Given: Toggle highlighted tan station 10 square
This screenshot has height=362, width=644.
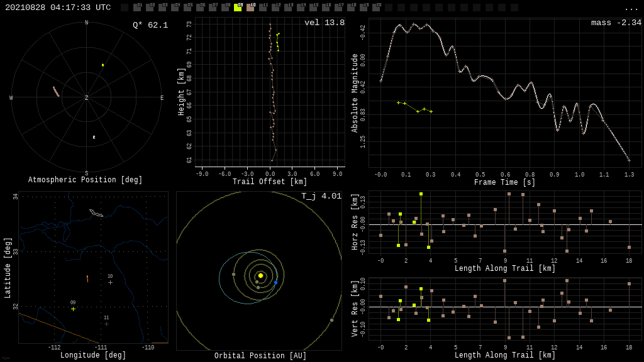Looking at the screenshot, I should coord(250,8).
